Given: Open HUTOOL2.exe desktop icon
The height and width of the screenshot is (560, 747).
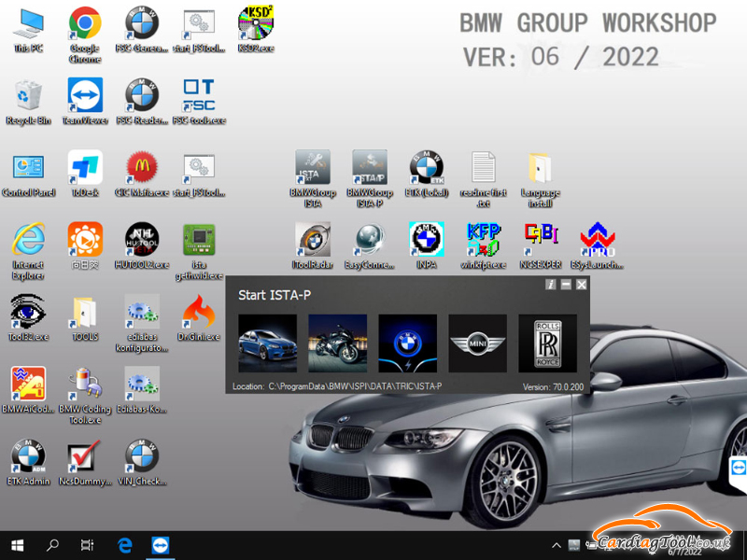Looking at the screenshot, I should 142,246.
